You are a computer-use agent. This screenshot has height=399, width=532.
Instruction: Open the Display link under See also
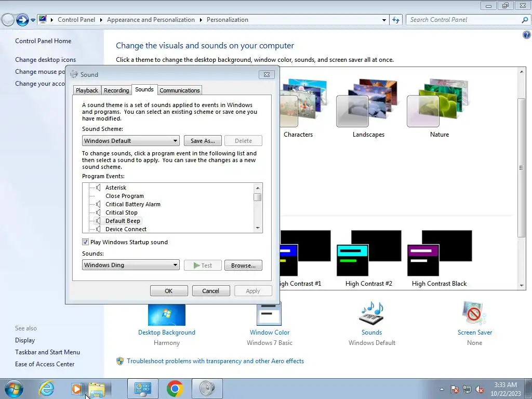tap(25, 340)
